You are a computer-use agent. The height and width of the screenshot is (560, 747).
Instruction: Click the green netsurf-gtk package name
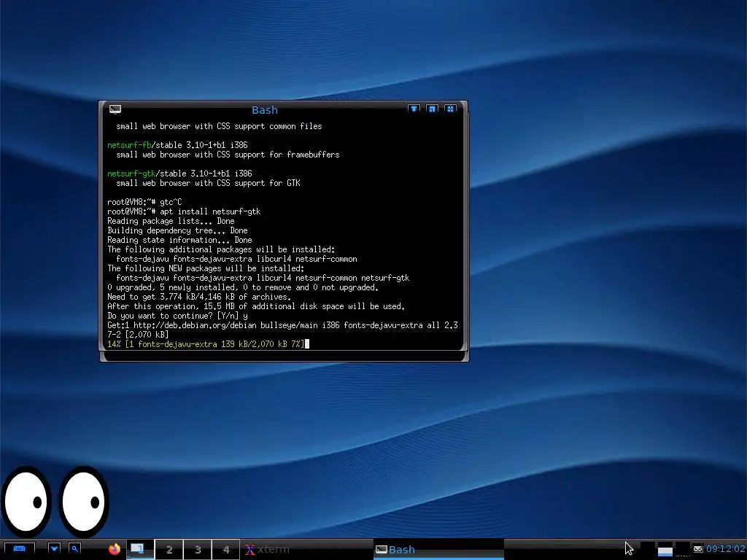click(x=131, y=174)
